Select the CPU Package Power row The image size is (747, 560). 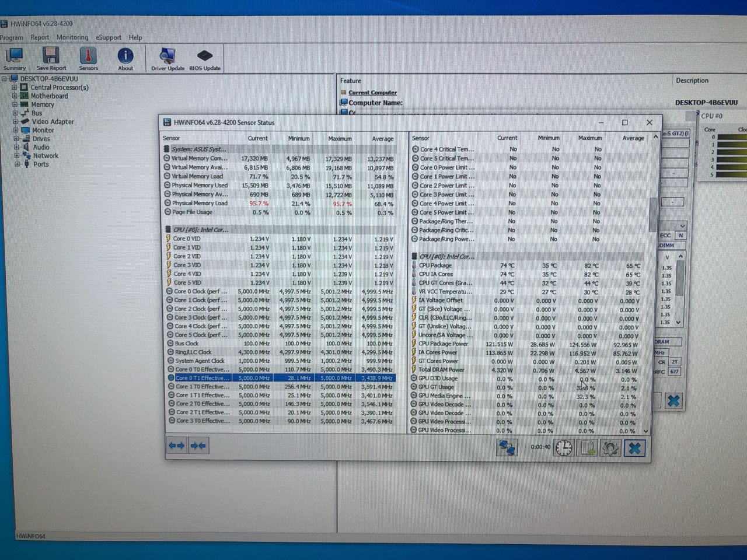click(x=527, y=344)
